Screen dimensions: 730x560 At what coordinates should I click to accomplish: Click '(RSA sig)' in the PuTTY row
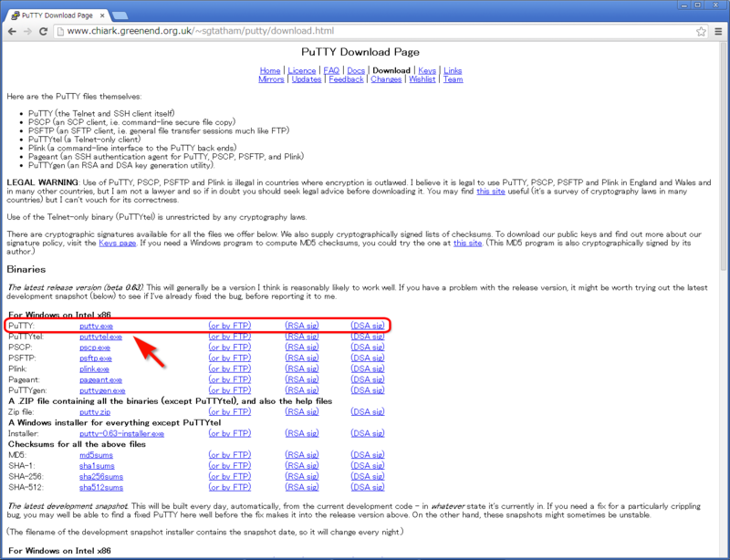coord(302,326)
